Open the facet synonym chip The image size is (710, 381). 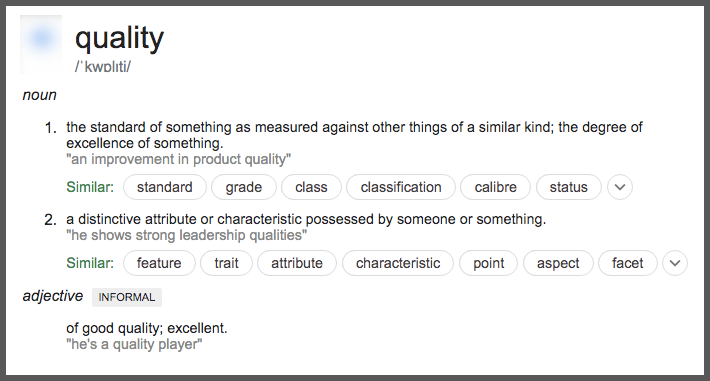[x=628, y=263]
